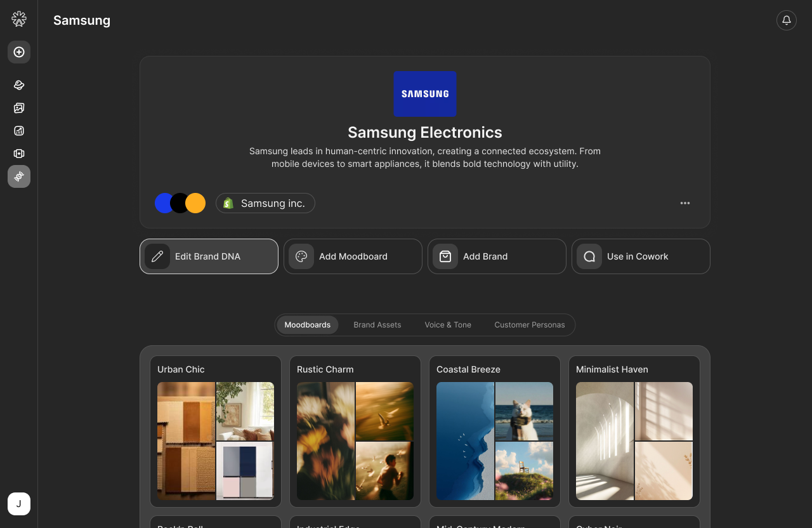Select the black brand color swatch
The width and height of the screenshot is (812, 528).
[x=180, y=203]
